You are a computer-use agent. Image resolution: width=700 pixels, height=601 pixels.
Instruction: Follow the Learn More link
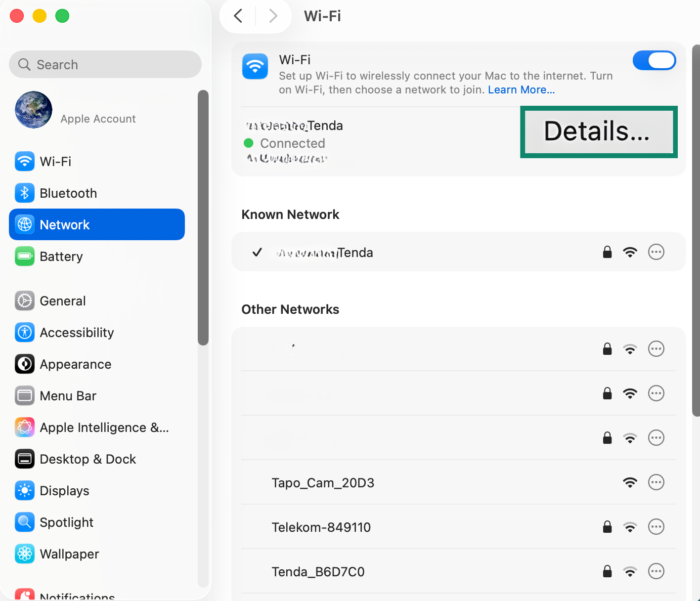[521, 89]
